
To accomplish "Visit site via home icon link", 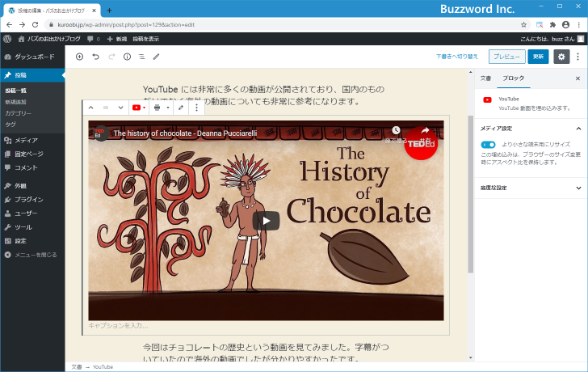I will (49, 39).
